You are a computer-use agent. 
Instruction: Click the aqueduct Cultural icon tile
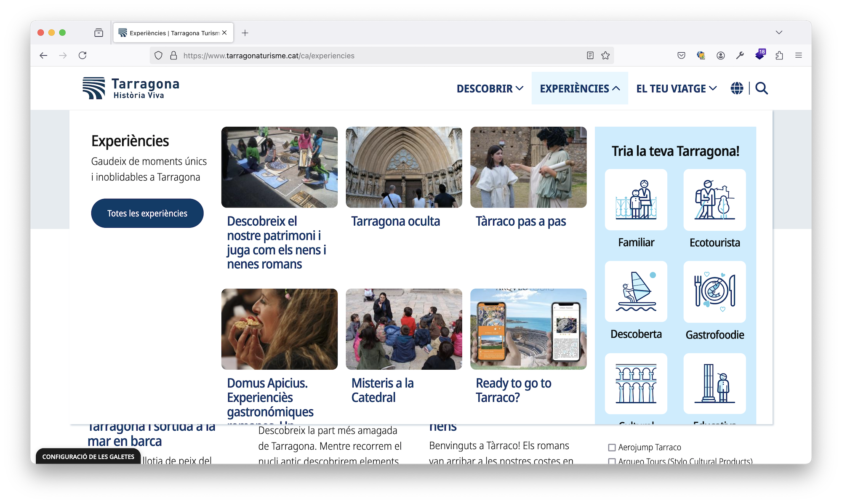636,383
